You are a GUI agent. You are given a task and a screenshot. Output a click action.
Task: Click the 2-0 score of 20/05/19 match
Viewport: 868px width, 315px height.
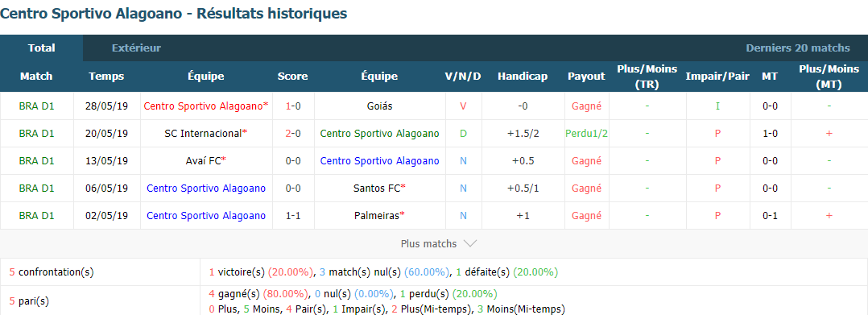point(293,134)
